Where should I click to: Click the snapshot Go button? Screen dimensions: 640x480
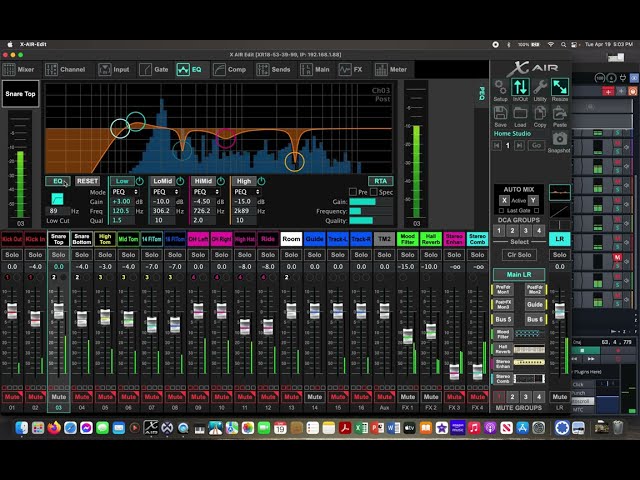pos(536,145)
